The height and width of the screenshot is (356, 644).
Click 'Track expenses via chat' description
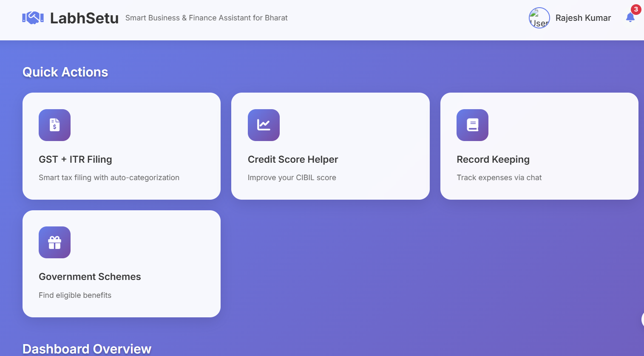click(x=499, y=178)
